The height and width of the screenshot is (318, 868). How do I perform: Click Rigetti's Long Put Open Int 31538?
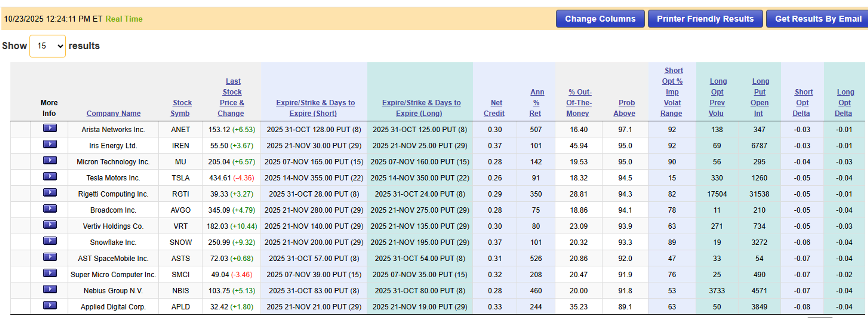pyautogui.click(x=759, y=194)
